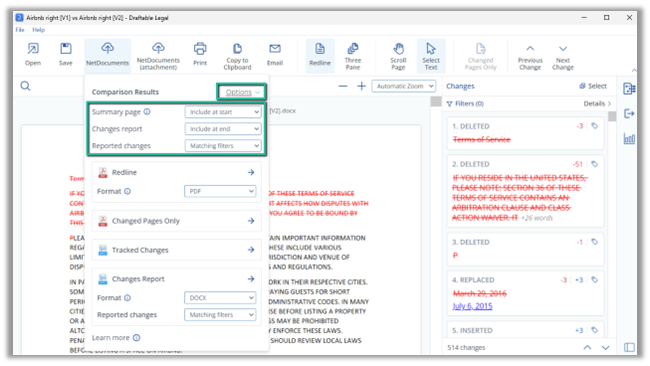Open Filters (0) in Changes panel
Viewport: 650px width, 366px height.
465,104
